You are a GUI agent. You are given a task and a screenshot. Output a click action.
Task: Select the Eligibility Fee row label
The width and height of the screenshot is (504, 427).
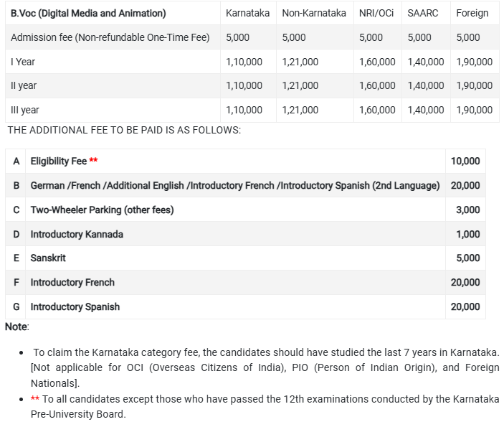tap(59, 161)
